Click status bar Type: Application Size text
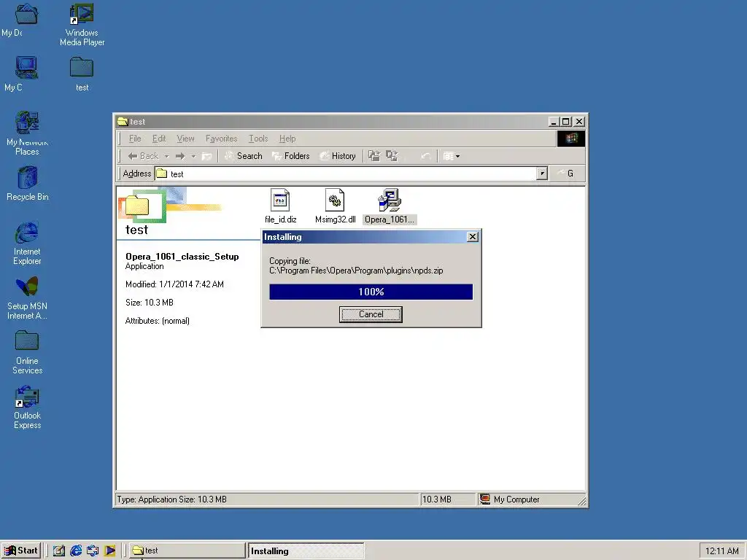747x560 pixels. click(171, 499)
